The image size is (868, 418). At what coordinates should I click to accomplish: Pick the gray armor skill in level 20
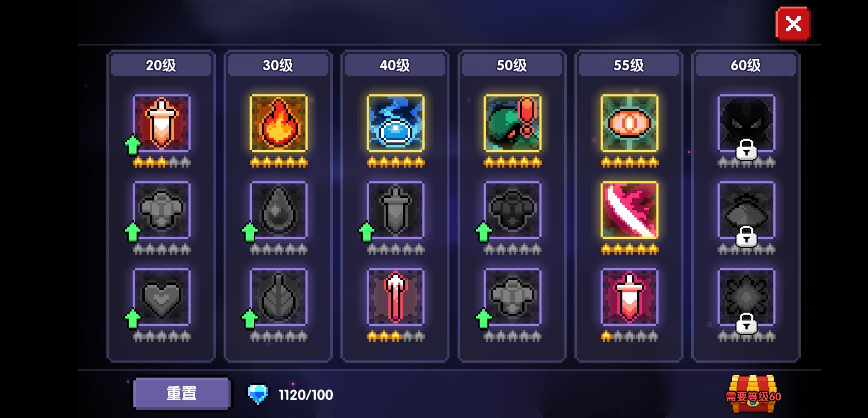pos(162,210)
